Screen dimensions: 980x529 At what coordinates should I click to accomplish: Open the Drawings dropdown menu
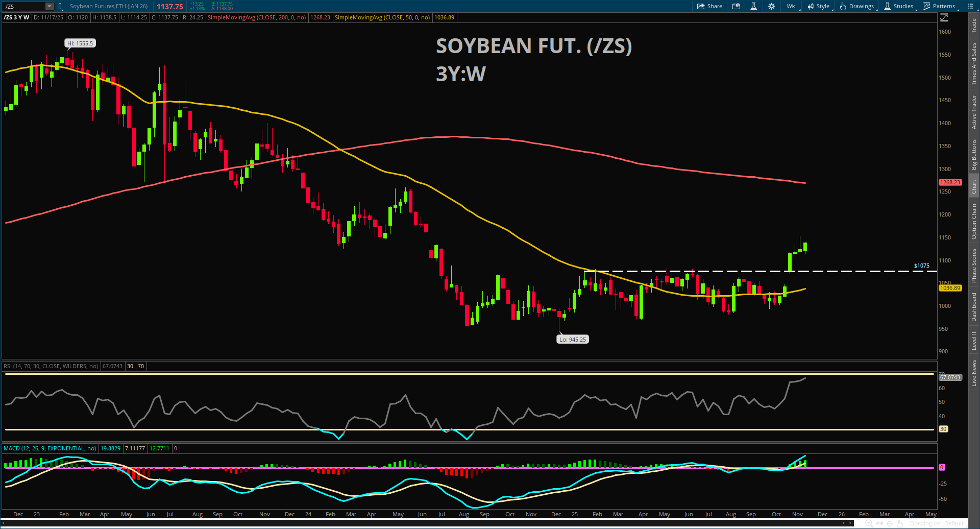click(x=857, y=6)
